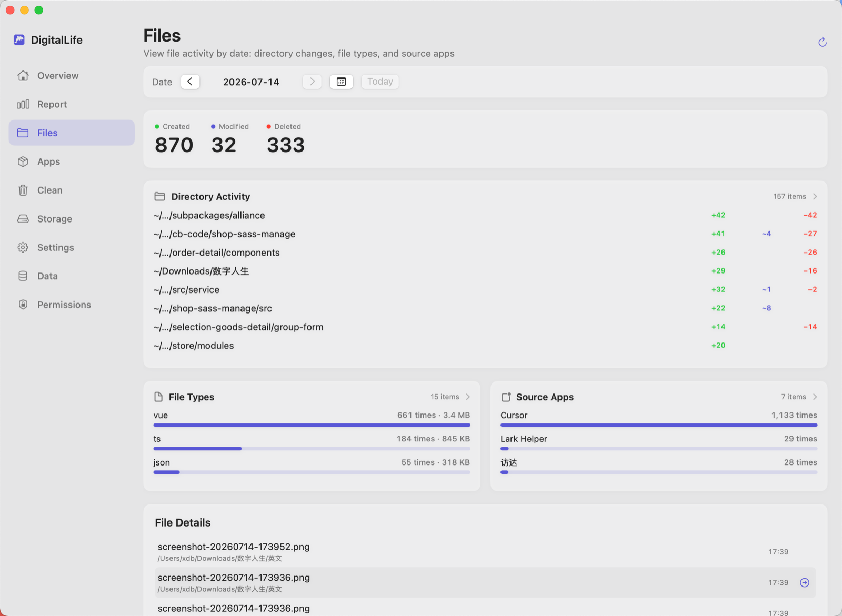This screenshot has height=616, width=842.
Task: Open the Overview section
Action: [72, 76]
